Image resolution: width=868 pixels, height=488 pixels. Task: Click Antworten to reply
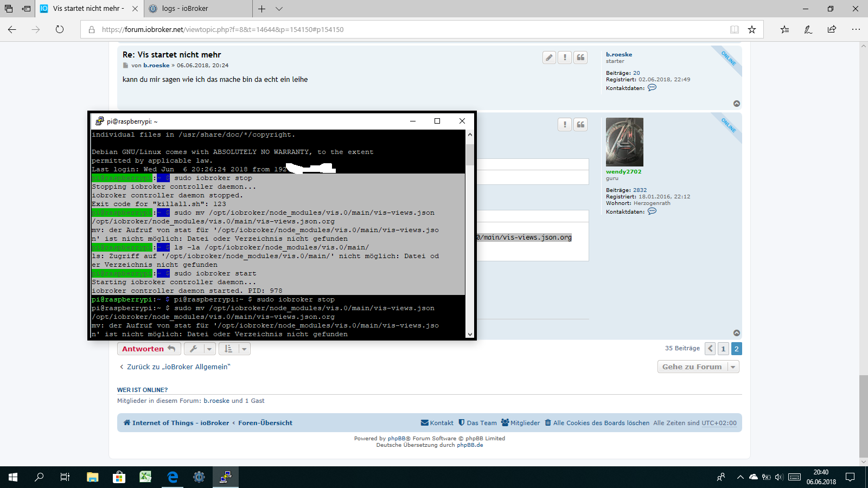pos(149,349)
